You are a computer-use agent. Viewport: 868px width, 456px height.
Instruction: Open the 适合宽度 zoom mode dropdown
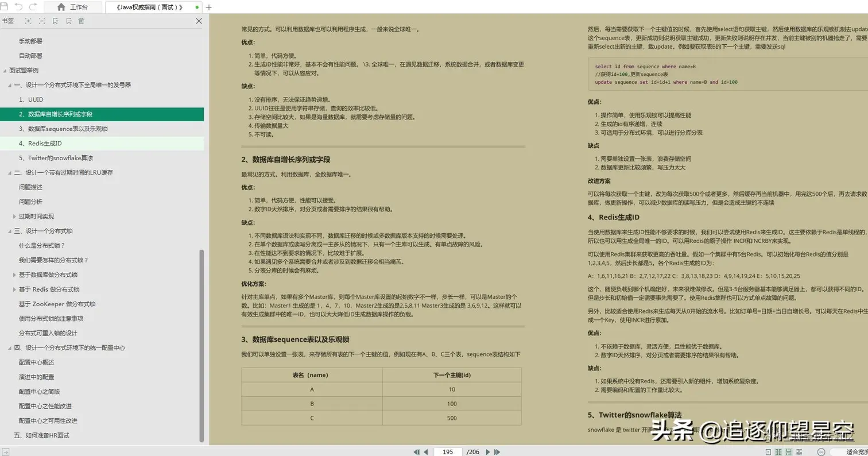pyautogui.click(x=853, y=451)
